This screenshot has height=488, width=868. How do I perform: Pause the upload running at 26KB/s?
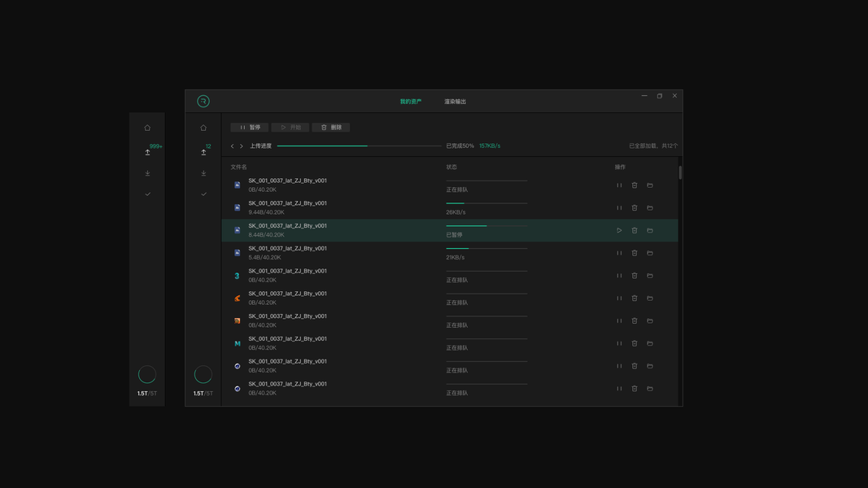click(x=619, y=208)
